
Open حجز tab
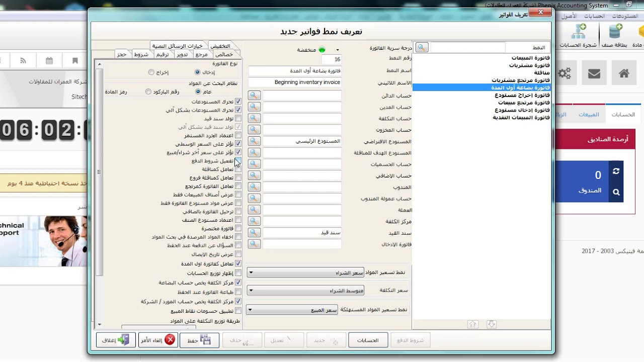(x=122, y=54)
